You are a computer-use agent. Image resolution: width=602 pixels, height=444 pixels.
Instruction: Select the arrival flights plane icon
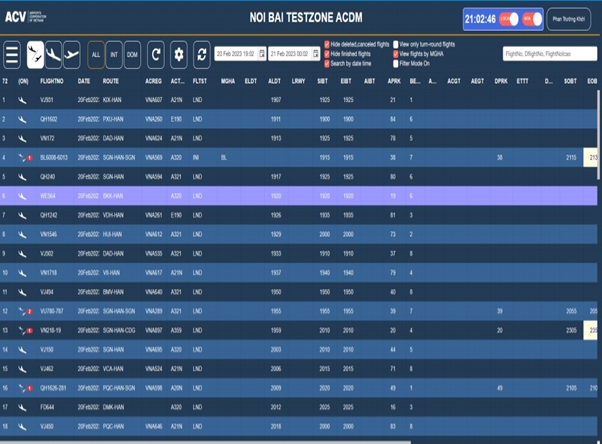53,54
